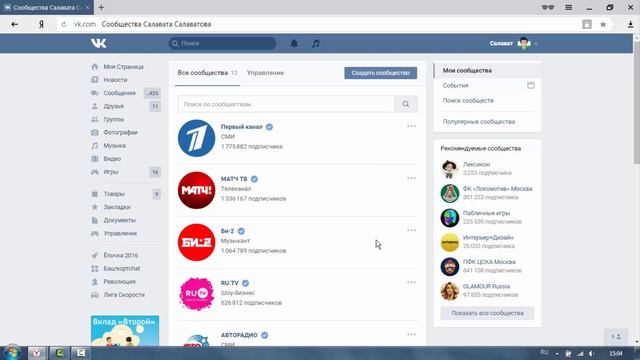
Task: Open АВТОРАДИО community title link
Action: 239,335
